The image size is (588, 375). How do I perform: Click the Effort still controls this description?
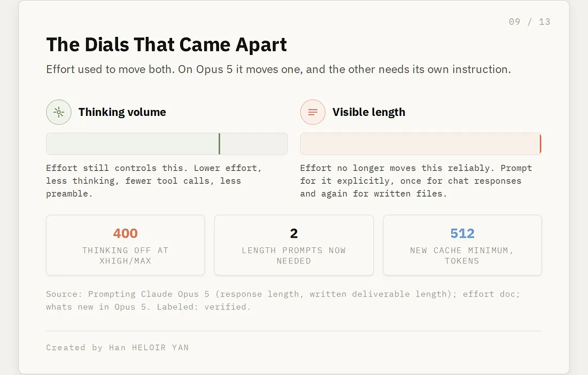pos(154,181)
